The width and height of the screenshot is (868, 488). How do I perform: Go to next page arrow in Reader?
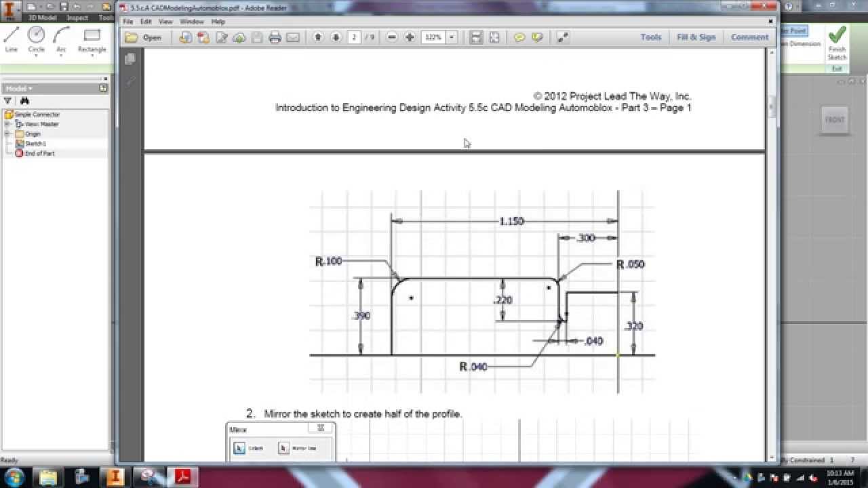(335, 37)
